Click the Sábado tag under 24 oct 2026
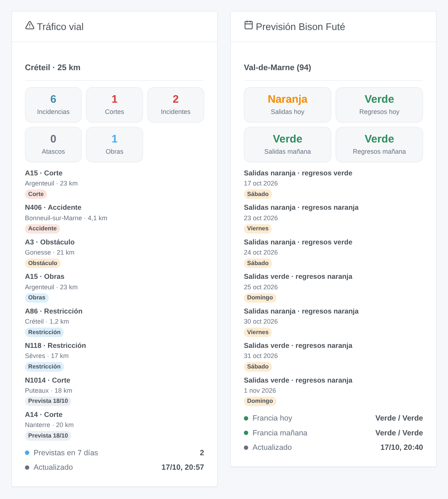 click(x=258, y=263)
